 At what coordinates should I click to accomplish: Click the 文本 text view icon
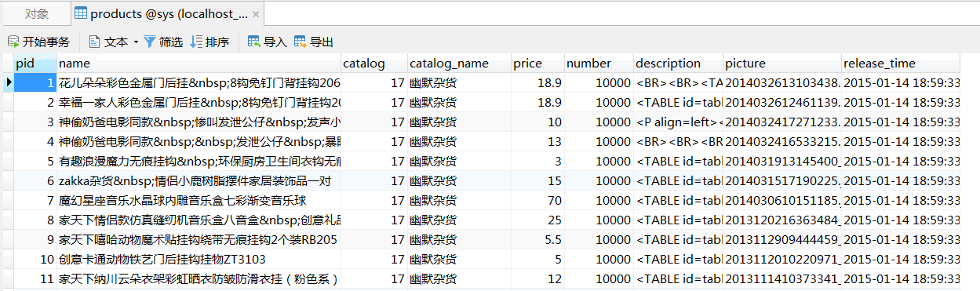coord(95,42)
